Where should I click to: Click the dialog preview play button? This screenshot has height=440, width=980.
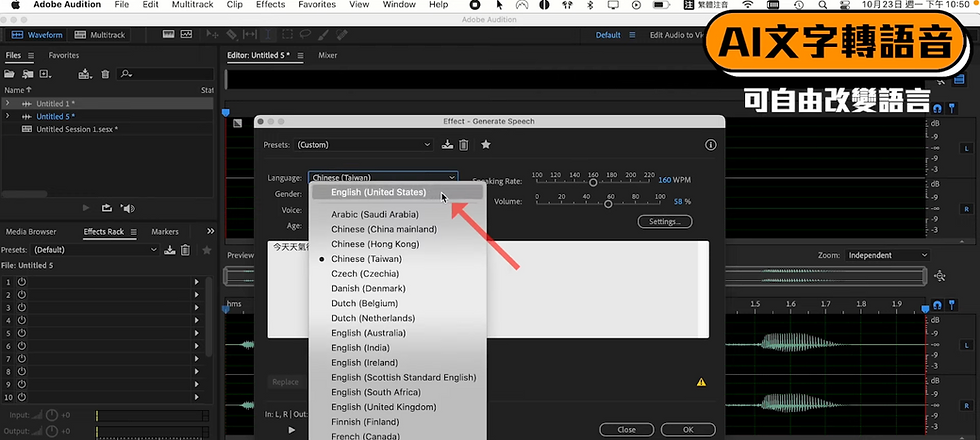pyautogui.click(x=291, y=430)
